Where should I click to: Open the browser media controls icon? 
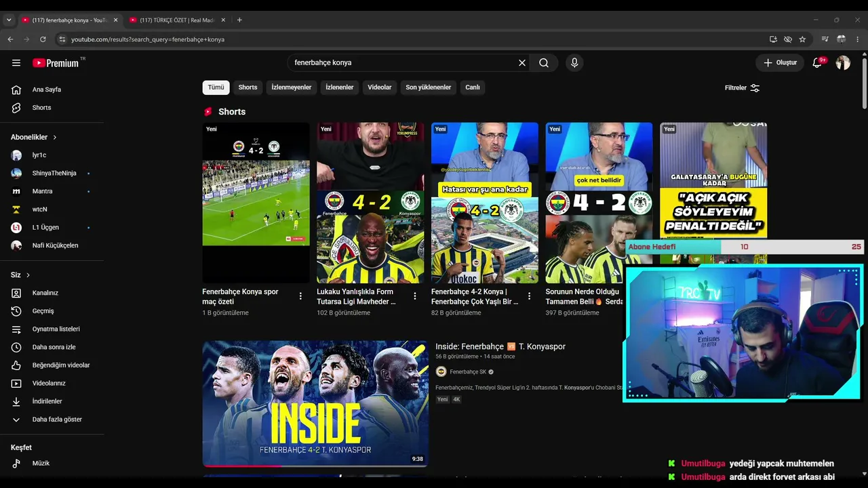[825, 39]
